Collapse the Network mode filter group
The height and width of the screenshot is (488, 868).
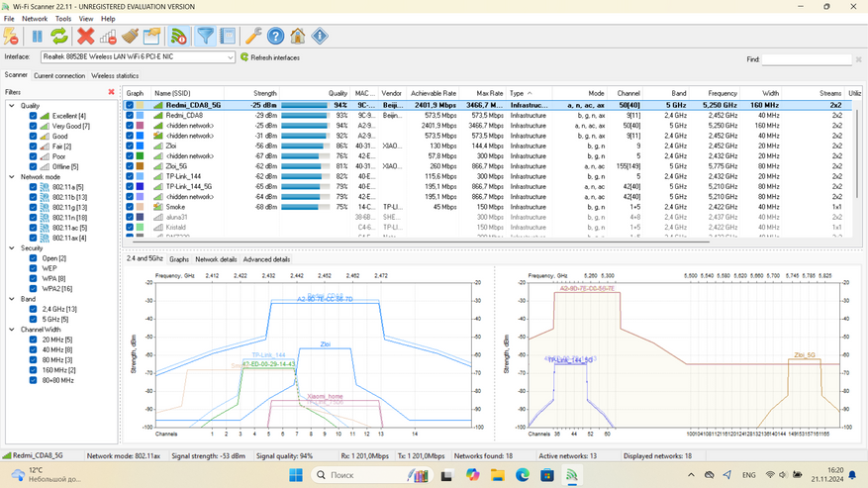12,176
